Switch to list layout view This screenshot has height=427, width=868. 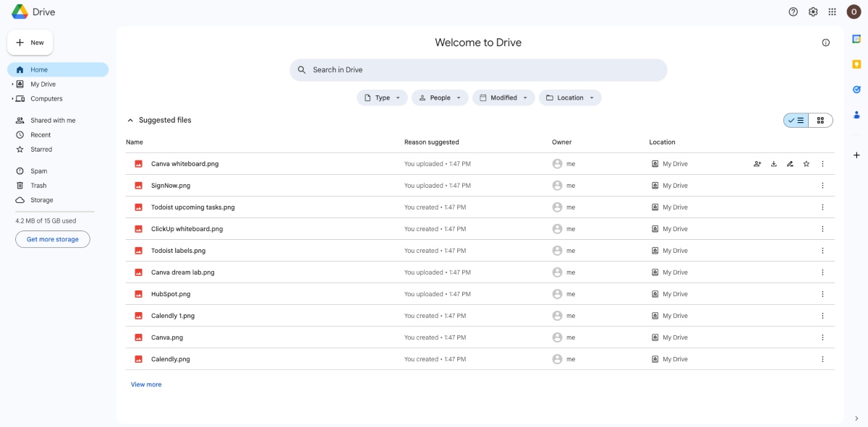(x=796, y=121)
